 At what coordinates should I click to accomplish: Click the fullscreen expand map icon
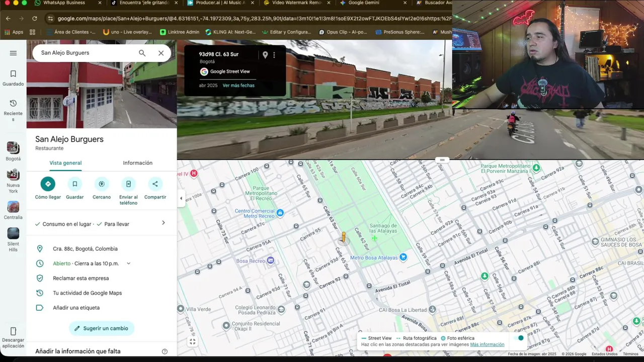[x=192, y=342]
